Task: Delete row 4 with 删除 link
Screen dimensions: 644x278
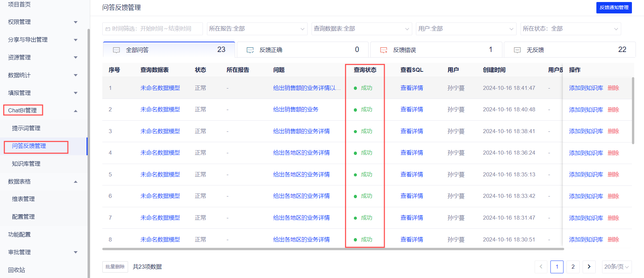Action: click(x=613, y=153)
